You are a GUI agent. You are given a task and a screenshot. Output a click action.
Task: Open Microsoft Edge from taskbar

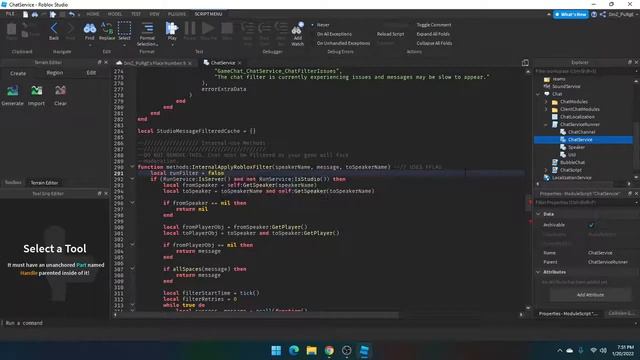coord(294,350)
